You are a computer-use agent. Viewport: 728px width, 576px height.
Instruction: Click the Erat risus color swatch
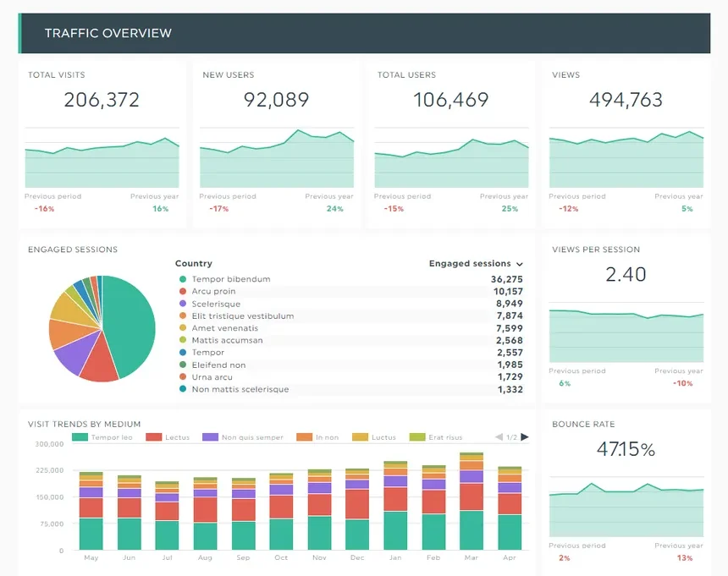[417, 437]
